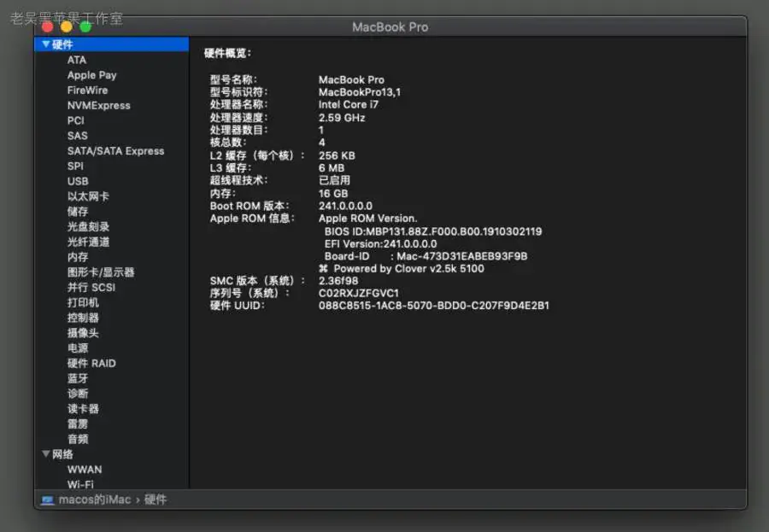This screenshot has width=769, height=532.
Task: Open FireWire hardware entry
Action: coord(87,91)
